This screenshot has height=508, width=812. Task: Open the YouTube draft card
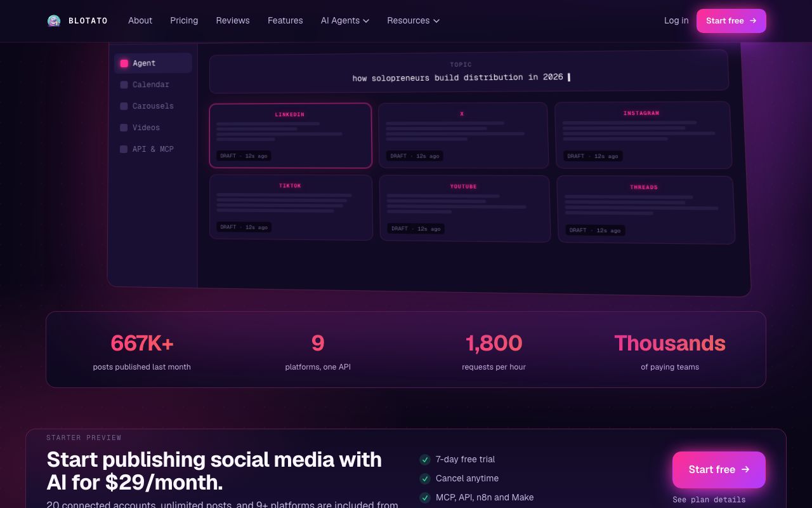pos(465,208)
